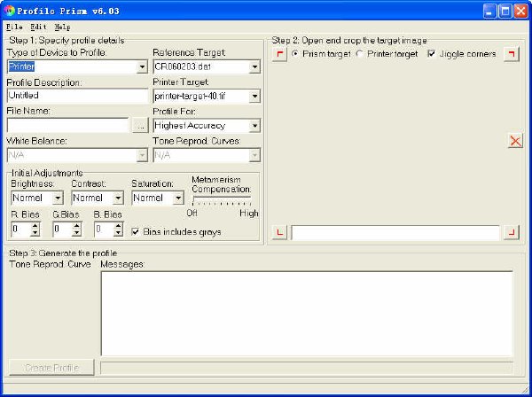532x397 pixels.
Task: Open the Saturation dropdown
Action: 178,198
